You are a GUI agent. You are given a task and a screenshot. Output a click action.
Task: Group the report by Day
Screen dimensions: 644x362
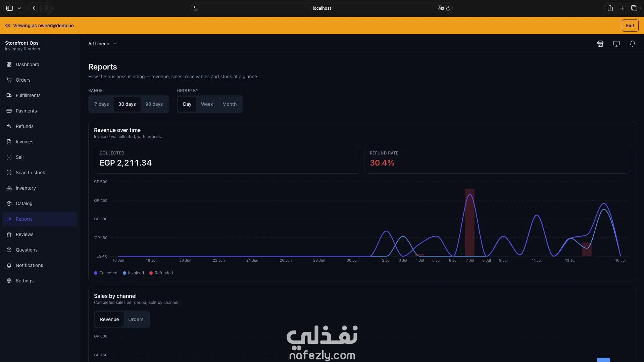pos(187,104)
